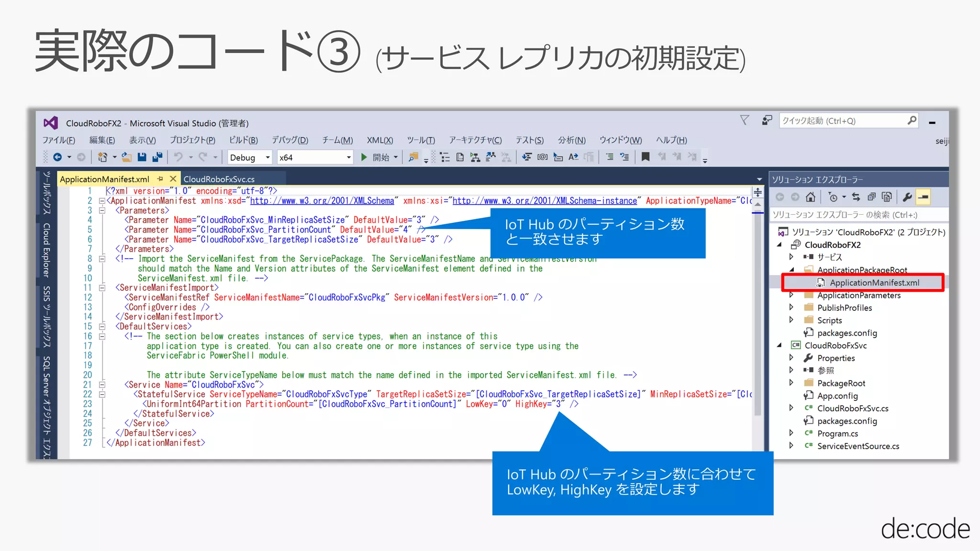Open the XML(X) menu
This screenshot has height=551, width=980.
pyautogui.click(x=380, y=140)
